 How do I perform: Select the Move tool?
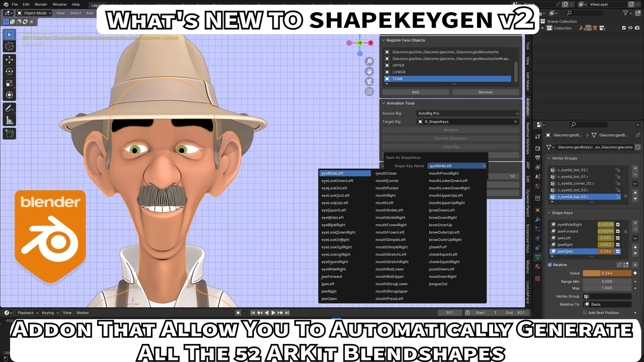[x=9, y=60]
